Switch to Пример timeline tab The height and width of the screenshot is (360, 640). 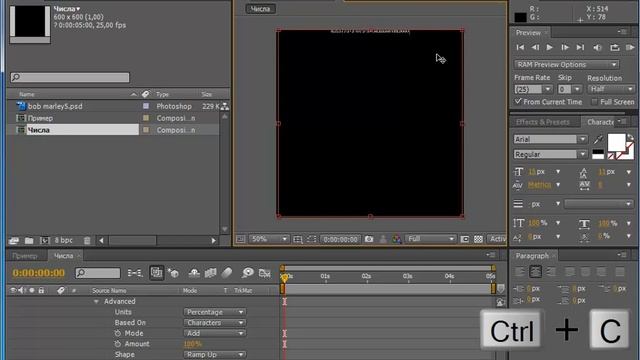click(24, 256)
